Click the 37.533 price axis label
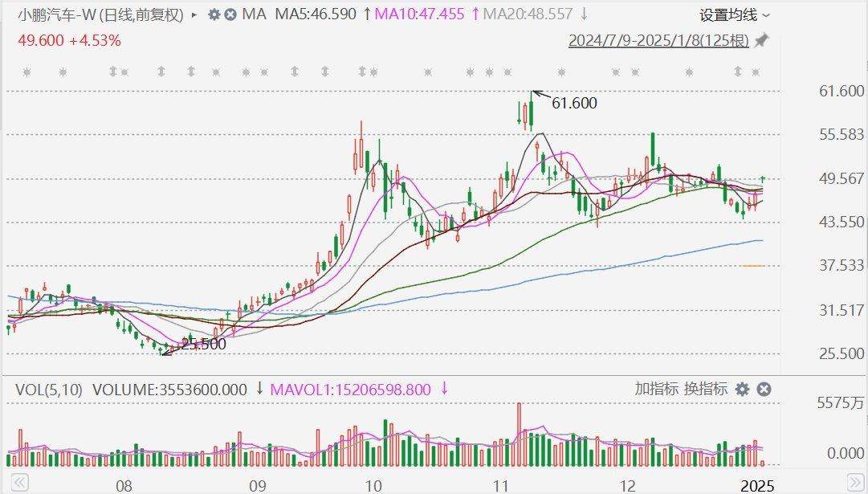This screenshot has height=494, width=868. pos(842,266)
